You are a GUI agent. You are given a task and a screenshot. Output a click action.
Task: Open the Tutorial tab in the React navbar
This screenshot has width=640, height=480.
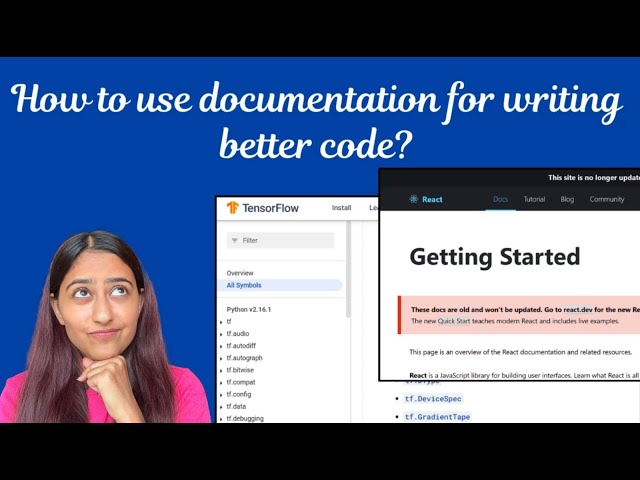point(534,199)
